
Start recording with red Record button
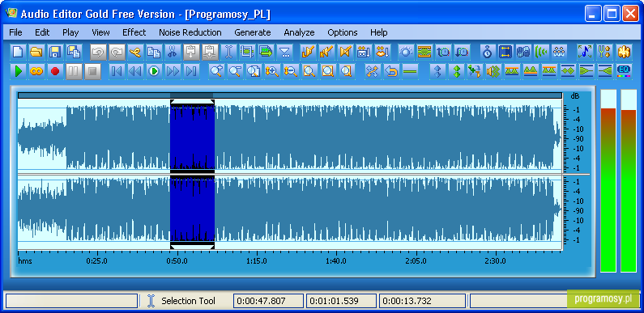coord(55,71)
